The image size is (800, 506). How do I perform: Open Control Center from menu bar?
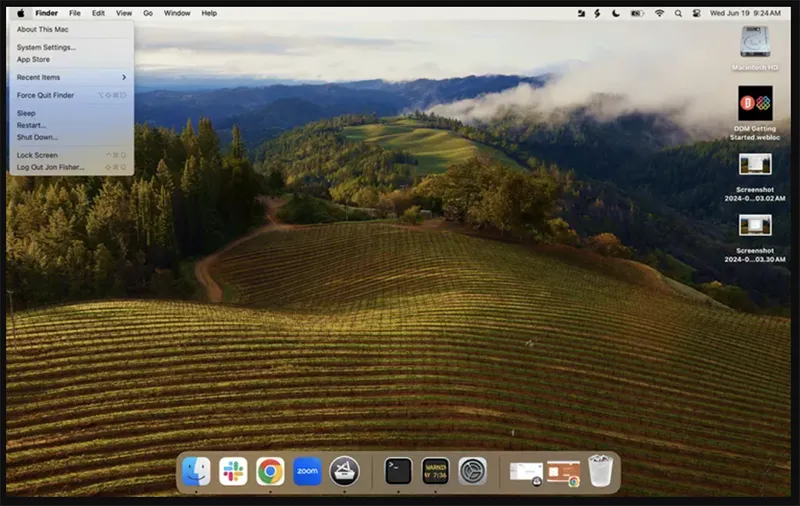pos(695,13)
